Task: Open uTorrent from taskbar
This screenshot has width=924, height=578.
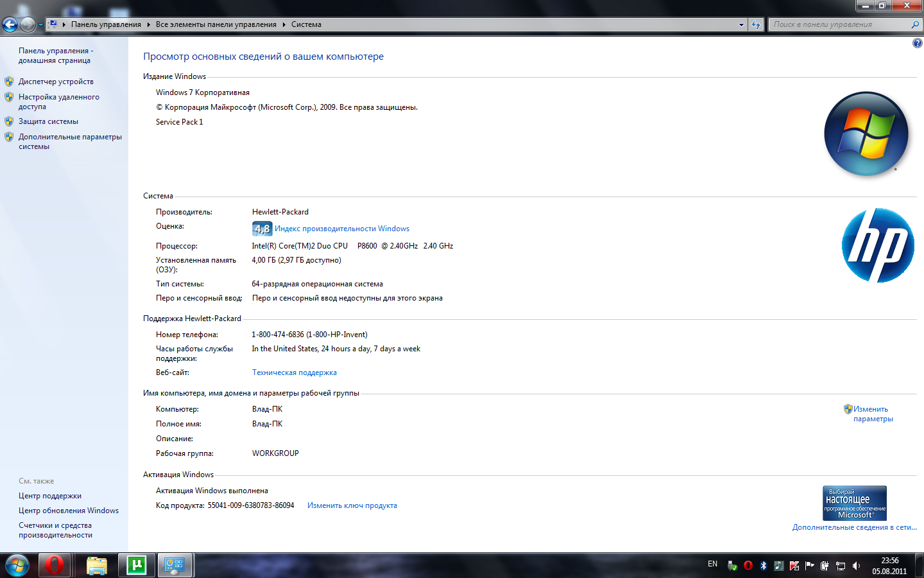Action: [x=137, y=565]
